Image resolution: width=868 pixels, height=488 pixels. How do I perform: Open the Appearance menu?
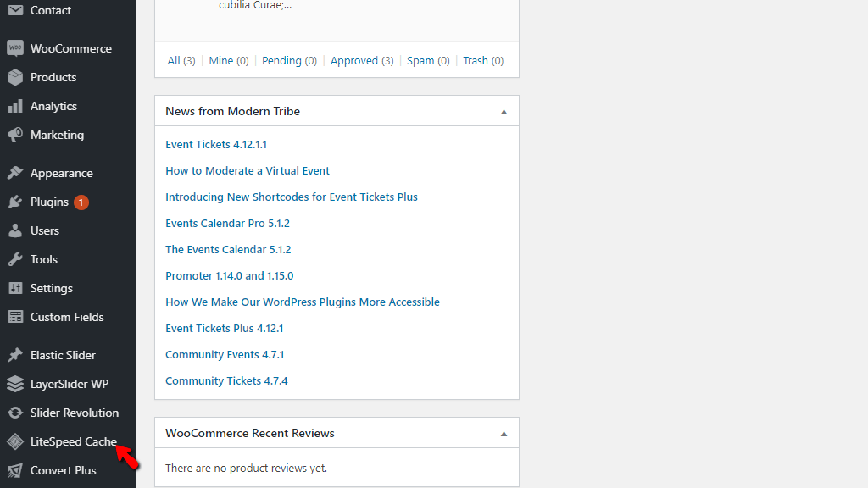[61, 173]
